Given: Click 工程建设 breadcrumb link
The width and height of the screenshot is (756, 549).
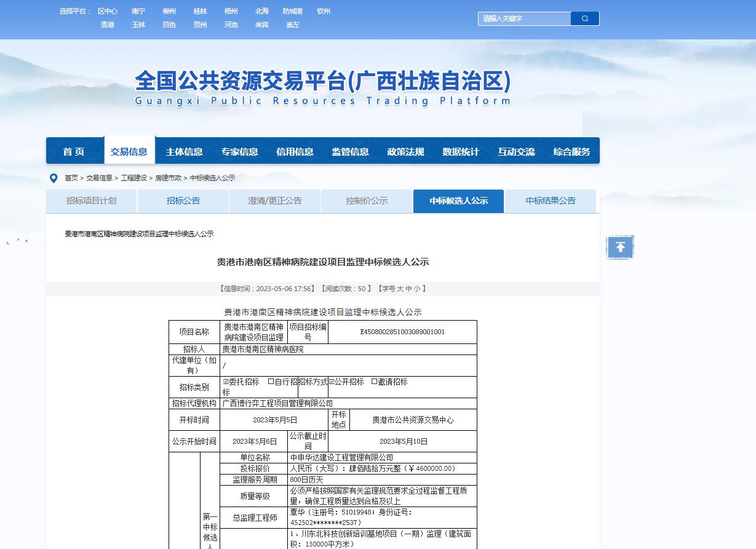Looking at the screenshot, I should tap(133, 178).
